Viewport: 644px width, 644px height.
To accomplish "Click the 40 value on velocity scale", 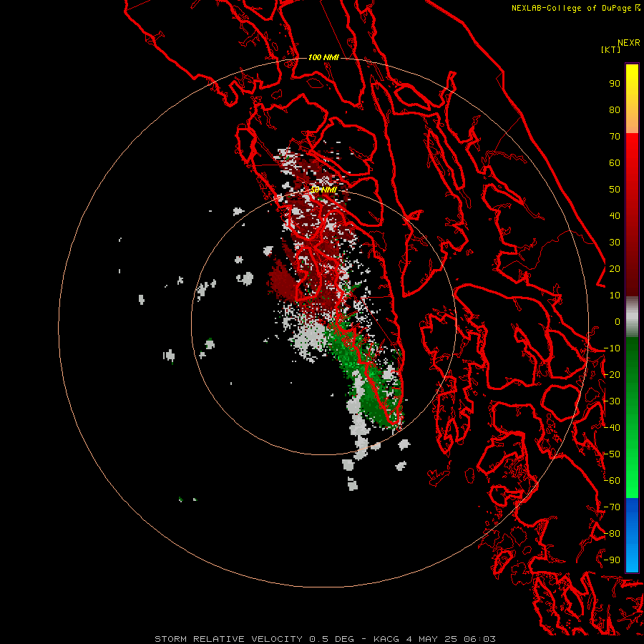I will [615, 216].
